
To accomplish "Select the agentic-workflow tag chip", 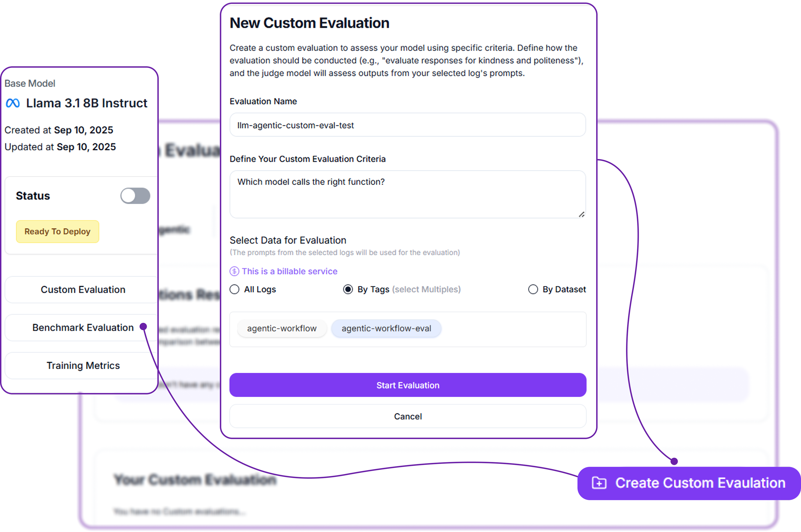I will pyautogui.click(x=282, y=329).
